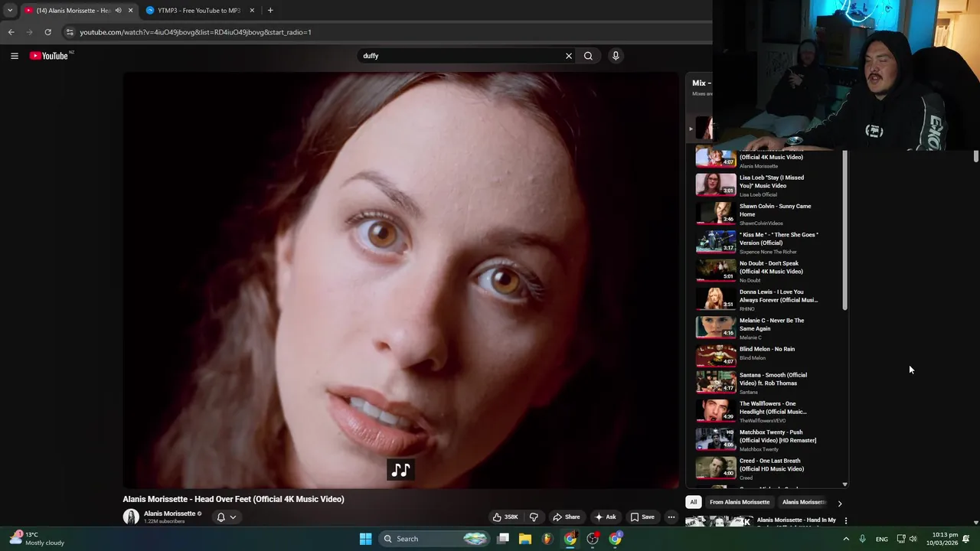
Task: View site information icon in address bar
Action: point(70,32)
